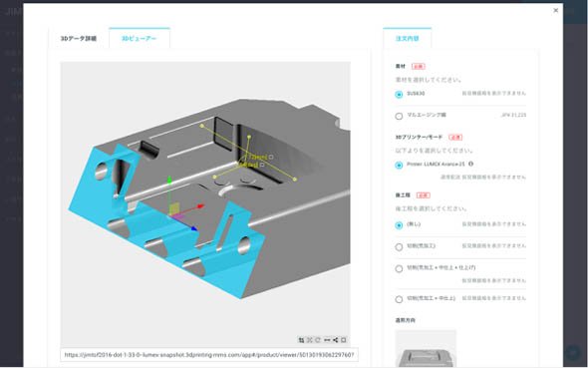Screen dimensions: 588x368
Task: Click the build direction preview thumbnail
Action: coord(426,348)
